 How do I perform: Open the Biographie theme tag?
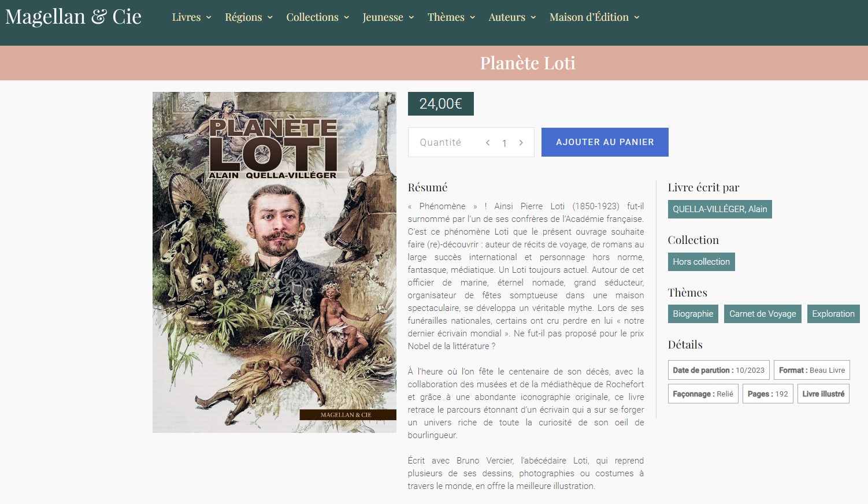pyautogui.click(x=693, y=314)
